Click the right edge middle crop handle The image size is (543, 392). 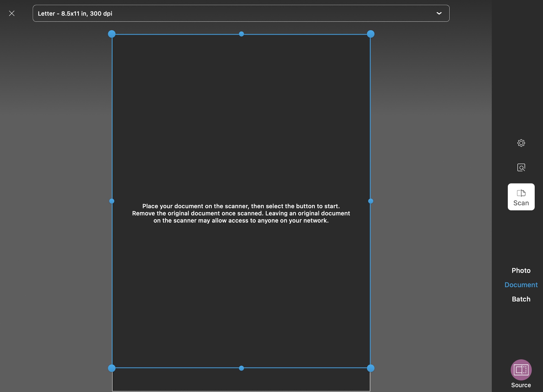click(370, 201)
